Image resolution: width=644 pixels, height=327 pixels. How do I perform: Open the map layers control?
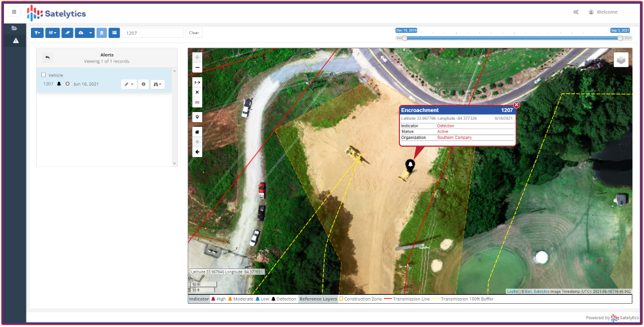[x=621, y=59]
